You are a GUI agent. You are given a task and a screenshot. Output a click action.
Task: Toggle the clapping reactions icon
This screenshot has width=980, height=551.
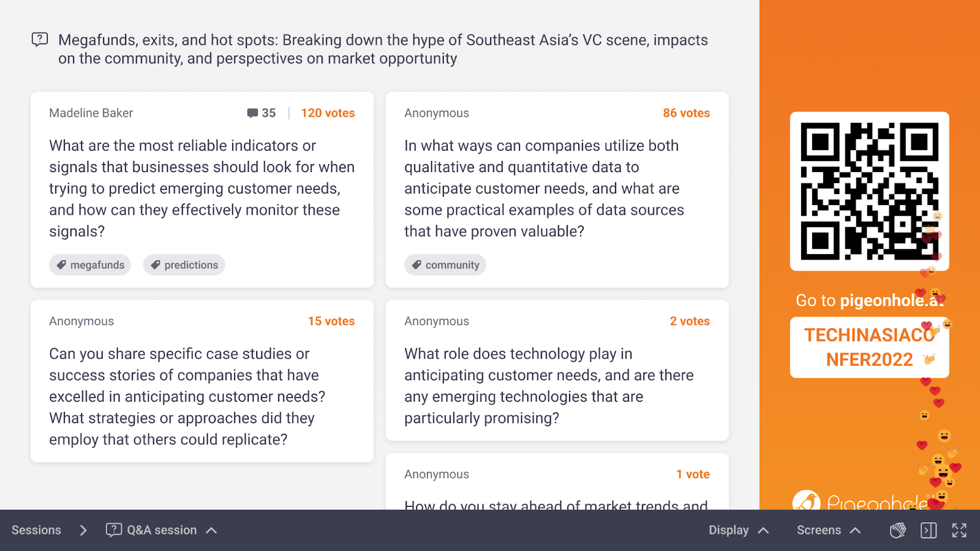(x=897, y=530)
